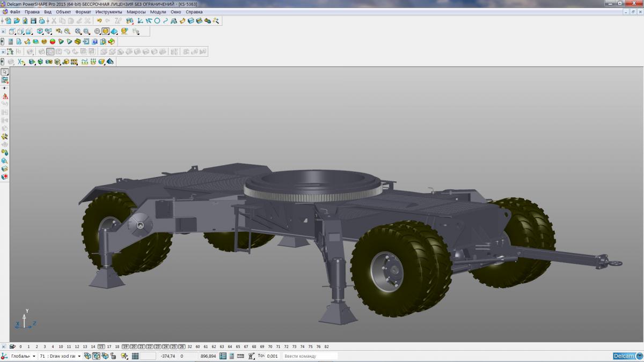Select the cursor selection tool in left sidebar
Screen dimensions: 644x362
tap(4, 72)
